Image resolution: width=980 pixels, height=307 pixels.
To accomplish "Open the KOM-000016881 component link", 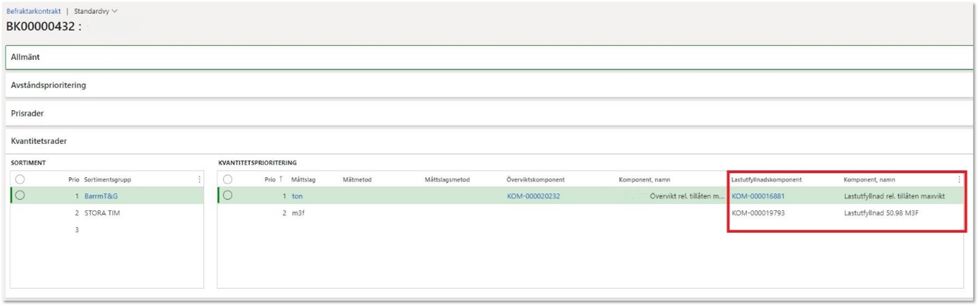I will pyautogui.click(x=758, y=196).
